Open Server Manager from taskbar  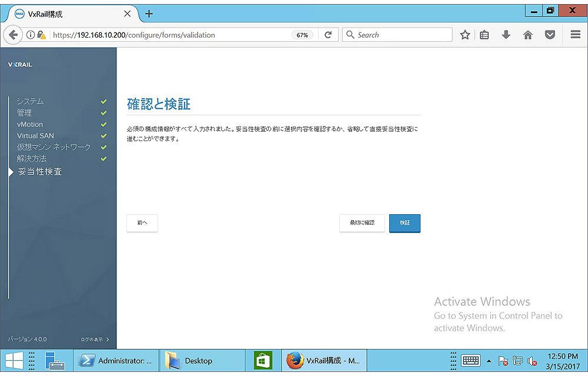point(55,361)
